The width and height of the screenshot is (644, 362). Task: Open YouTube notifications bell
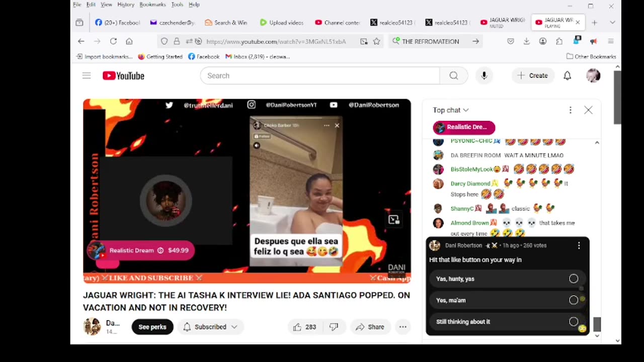click(x=567, y=75)
